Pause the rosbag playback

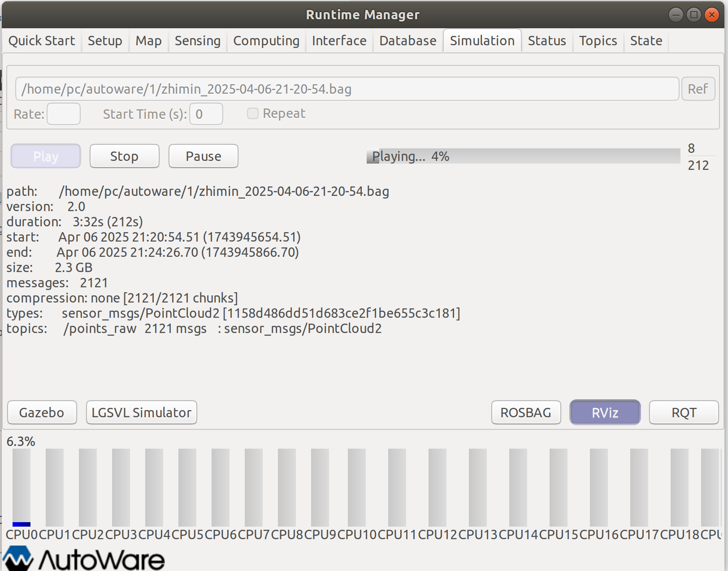tap(203, 156)
